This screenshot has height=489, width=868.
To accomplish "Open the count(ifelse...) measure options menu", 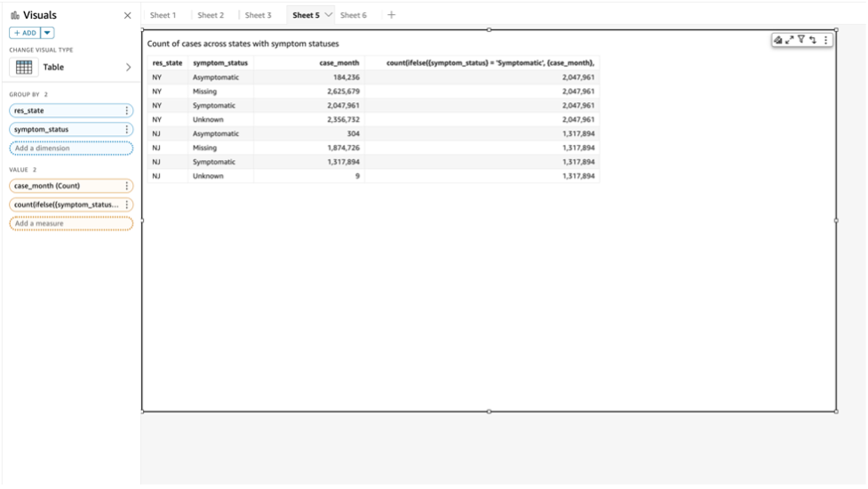I will coord(126,204).
